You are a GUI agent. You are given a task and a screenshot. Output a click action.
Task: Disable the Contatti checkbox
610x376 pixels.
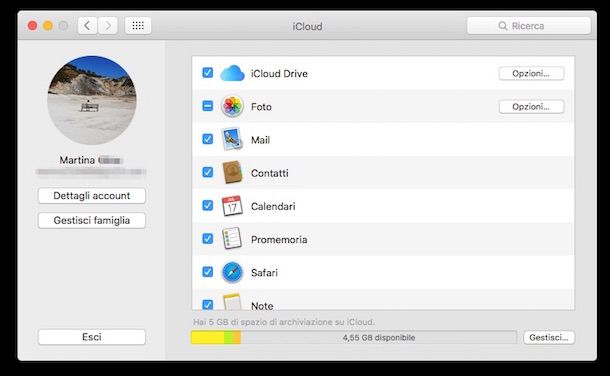click(x=208, y=172)
